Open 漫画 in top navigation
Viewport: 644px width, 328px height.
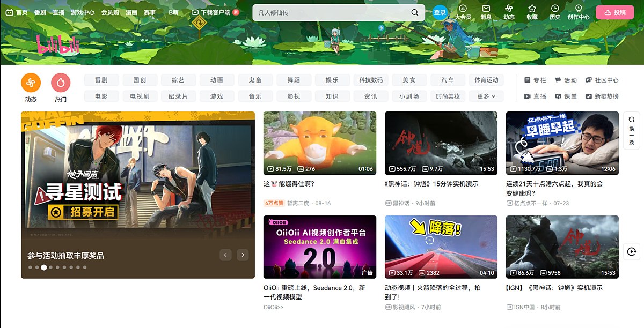[131, 12]
